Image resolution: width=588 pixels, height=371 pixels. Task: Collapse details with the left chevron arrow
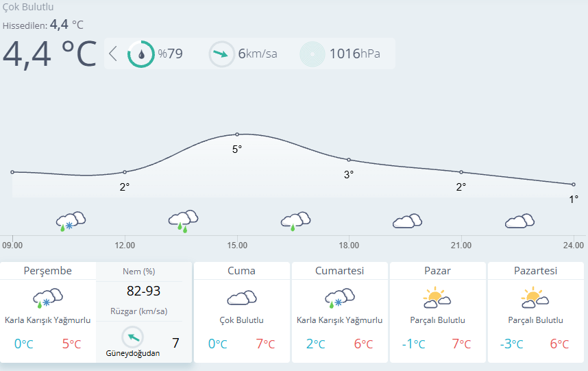coord(113,53)
